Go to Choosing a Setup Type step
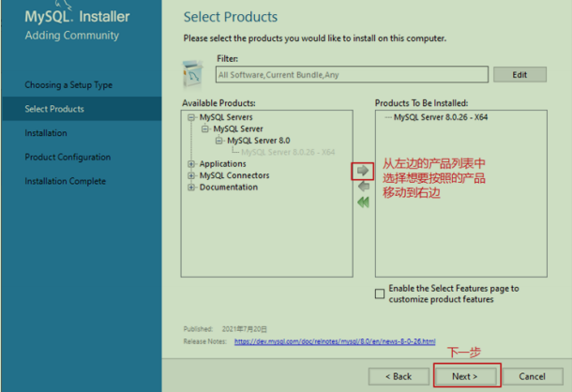The image size is (572, 392). (68, 85)
